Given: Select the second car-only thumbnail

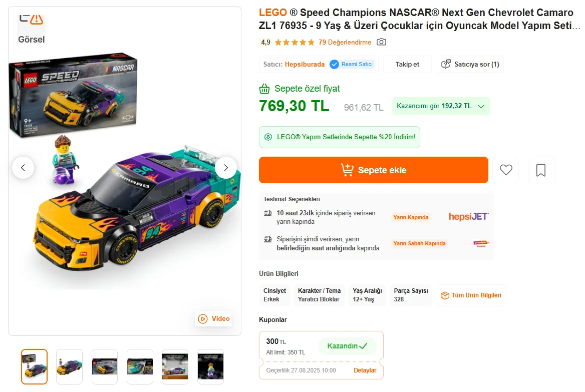Looking at the screenshot, I should pyautogui.click(x=70, y=366).
